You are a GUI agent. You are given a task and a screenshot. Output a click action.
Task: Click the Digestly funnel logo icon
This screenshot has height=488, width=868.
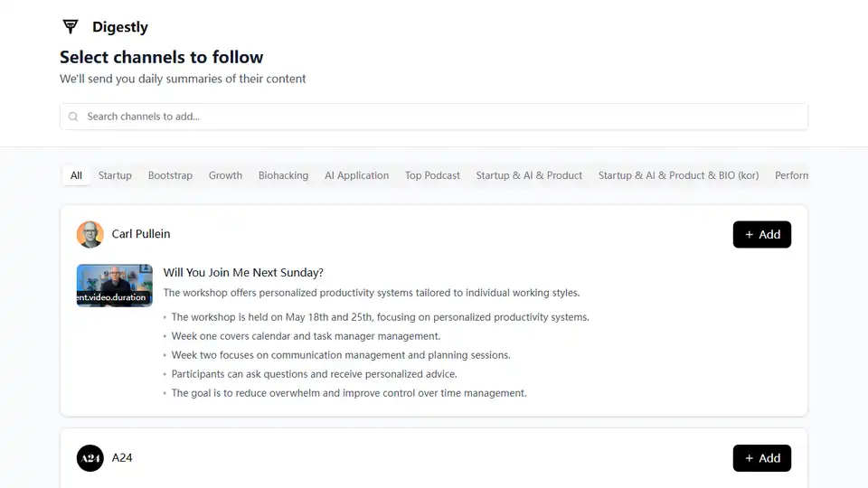pos(71,26)
